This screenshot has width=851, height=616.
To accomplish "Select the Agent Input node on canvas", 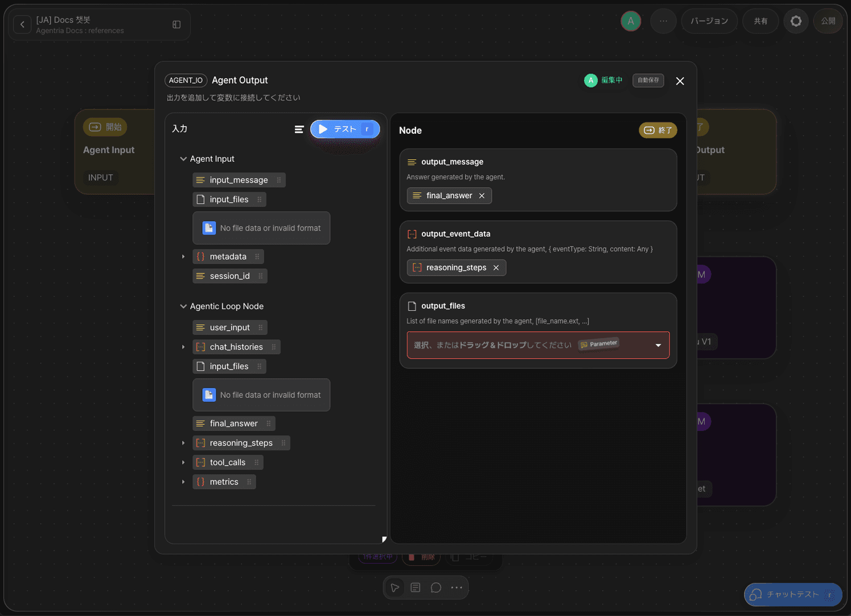I will point(114,152).
